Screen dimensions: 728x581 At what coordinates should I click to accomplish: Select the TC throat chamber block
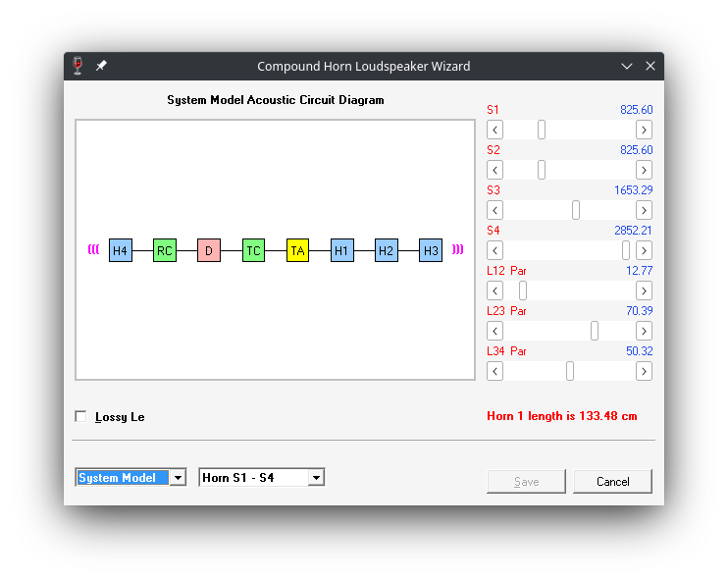pyautogui.click(x=253, y=250)
